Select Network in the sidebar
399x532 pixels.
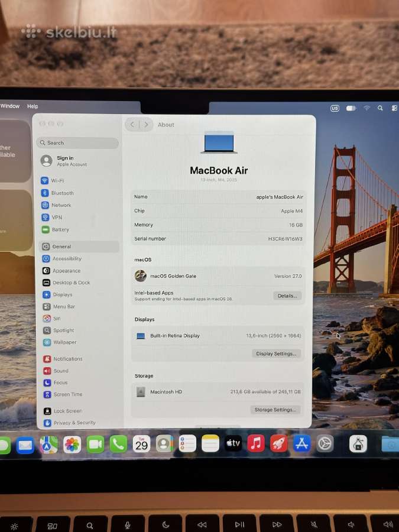[x=56, y=205]
